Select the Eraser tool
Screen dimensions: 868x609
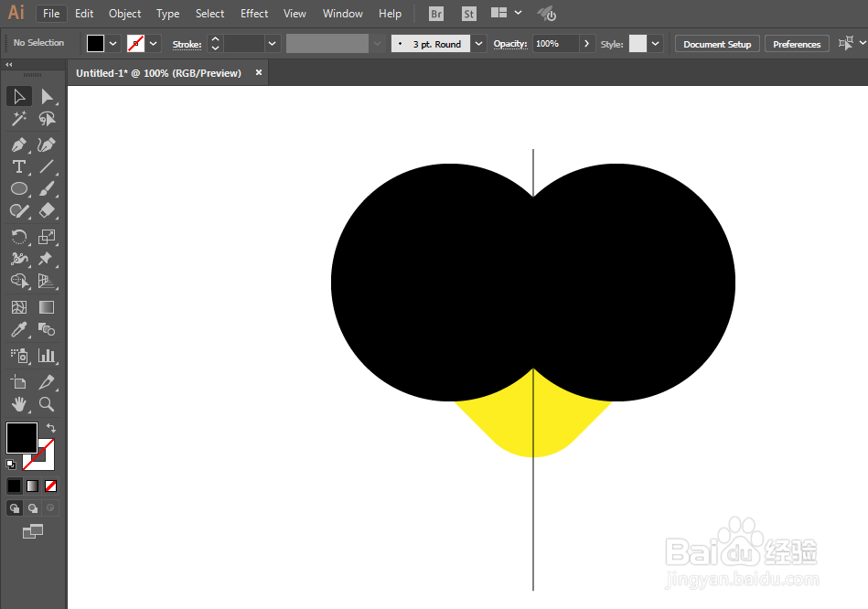pyautogui.click(x=47, y=211)
